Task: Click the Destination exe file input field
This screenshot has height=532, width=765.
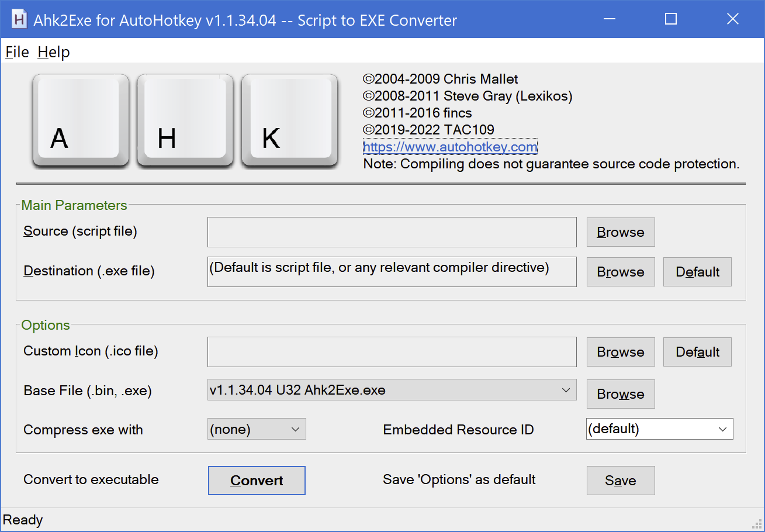Action: [392, 271]
